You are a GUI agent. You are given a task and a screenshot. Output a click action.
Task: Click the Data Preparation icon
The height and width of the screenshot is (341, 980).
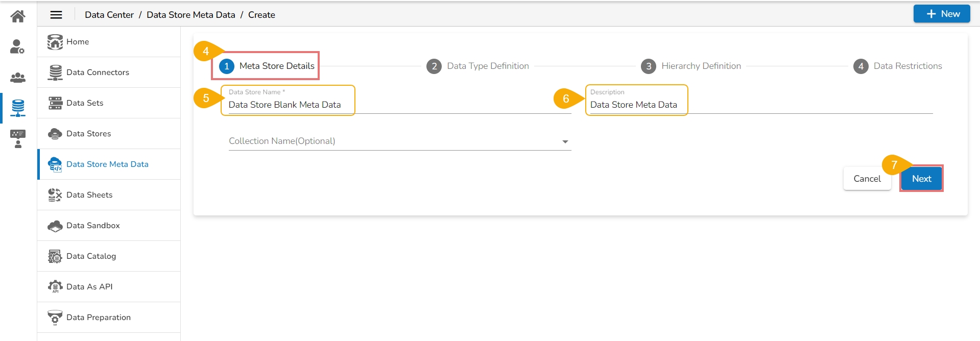click(x=55, y=318)
